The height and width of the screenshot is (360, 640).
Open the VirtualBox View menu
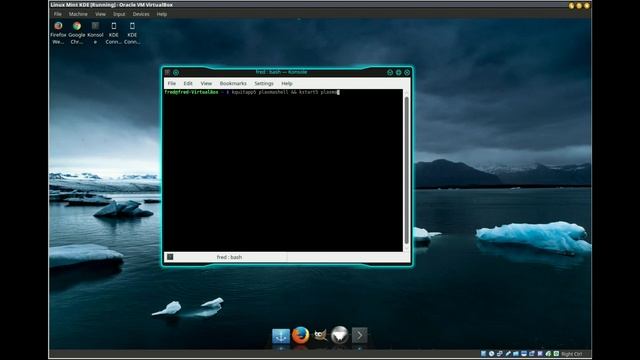[100, 14]
